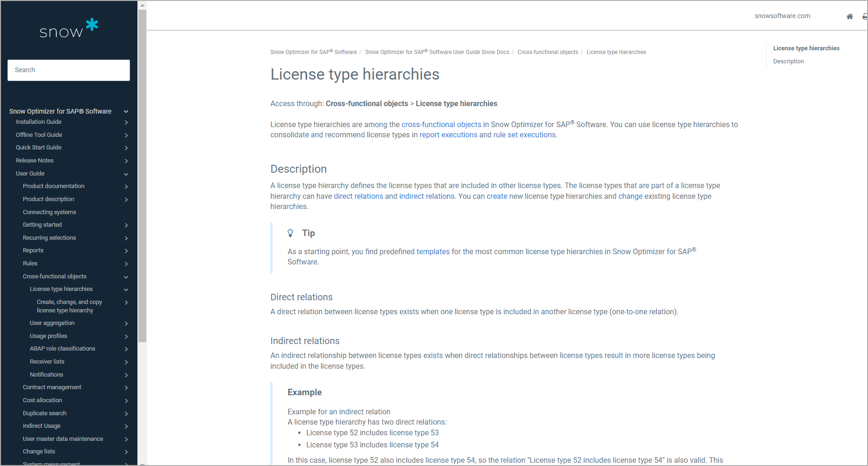Select Contract management in sidebar

point(52,387)
